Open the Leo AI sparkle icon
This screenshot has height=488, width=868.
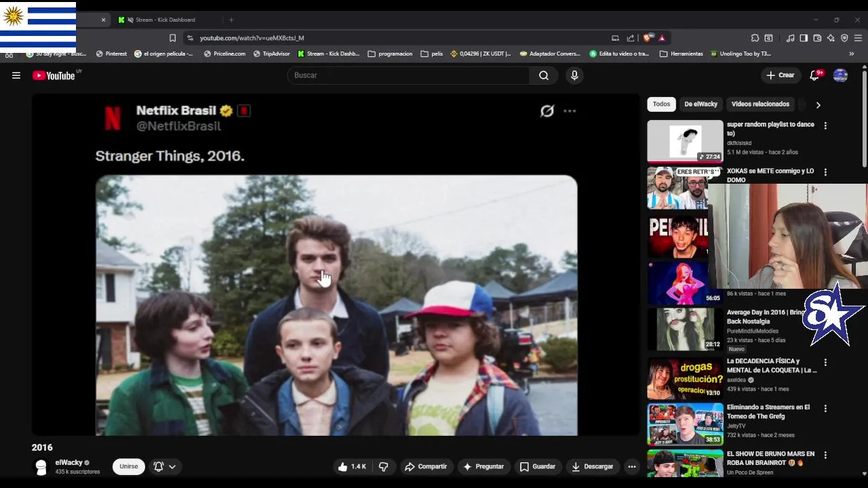tap(831, 38)
